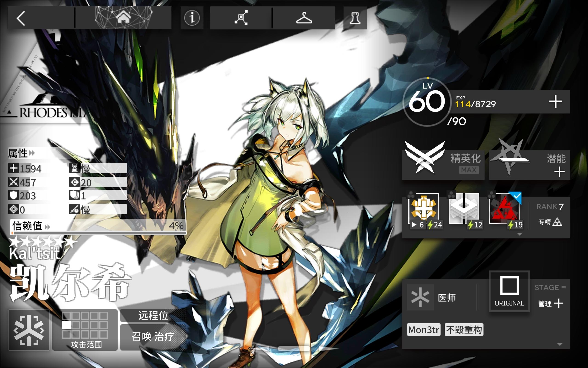Click the HP stat value 1594
The image size is (588, 368).
pos(30,169)
